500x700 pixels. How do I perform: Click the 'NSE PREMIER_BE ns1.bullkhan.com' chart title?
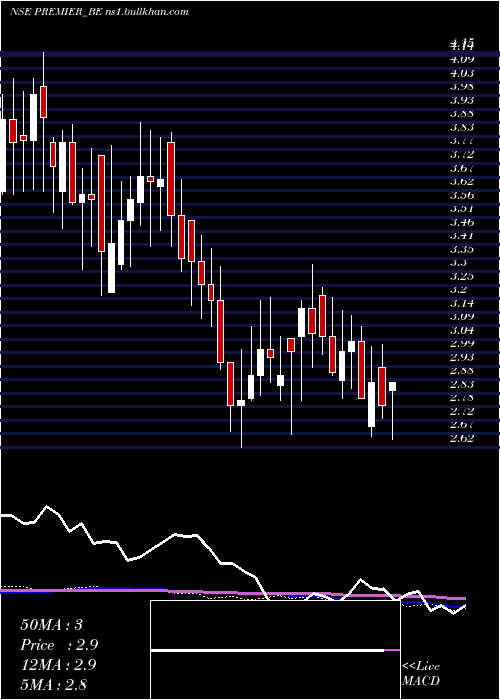99,12
